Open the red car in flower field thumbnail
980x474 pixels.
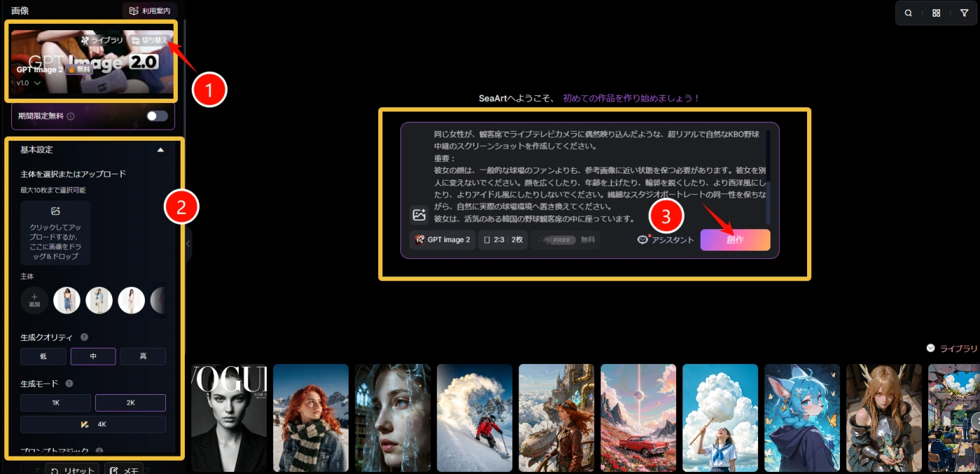(x=638, y=418)
